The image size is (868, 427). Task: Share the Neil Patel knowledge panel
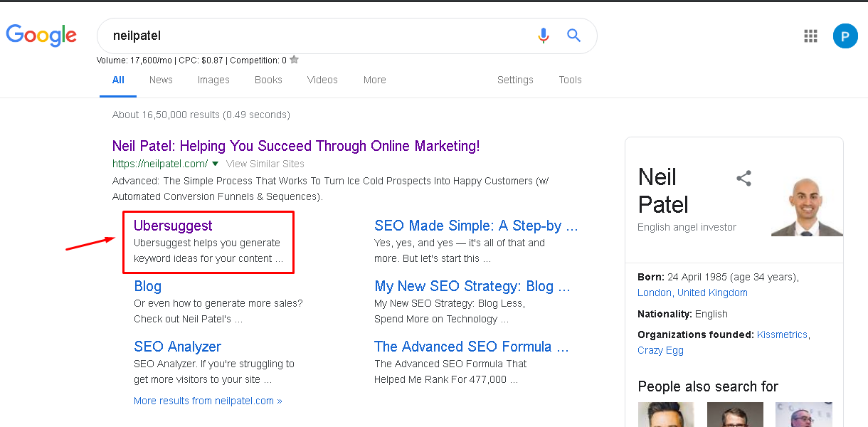743,178
